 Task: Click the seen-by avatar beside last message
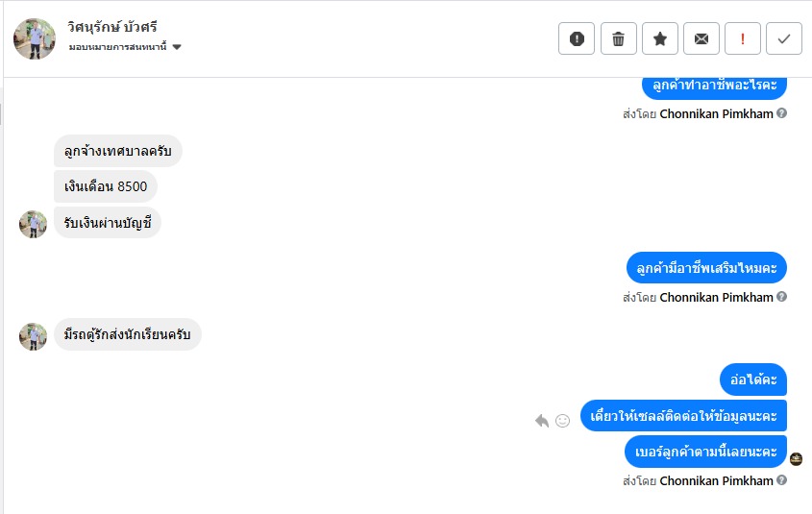(796, 458)
